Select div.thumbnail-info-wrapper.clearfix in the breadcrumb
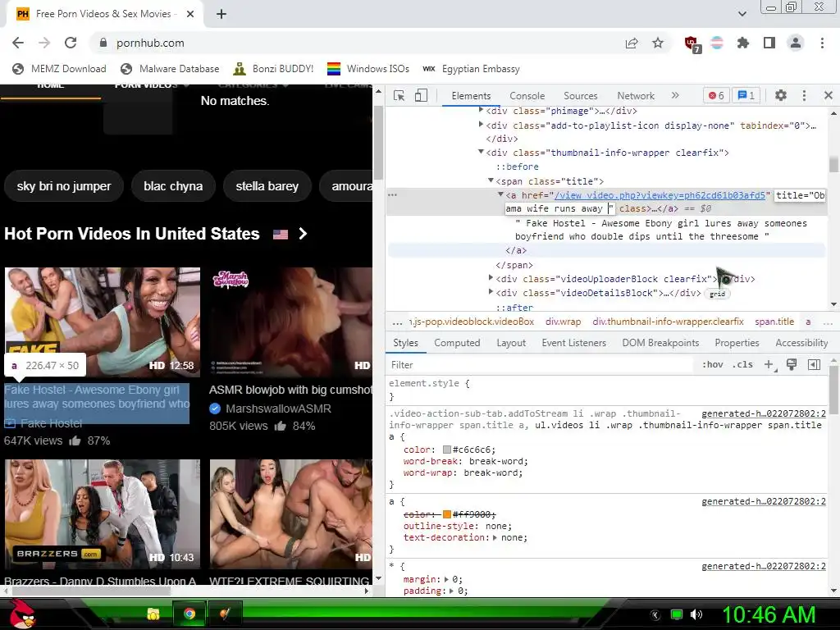The width and height of the screenshot is (840, 630). click(x=668, y=322)
